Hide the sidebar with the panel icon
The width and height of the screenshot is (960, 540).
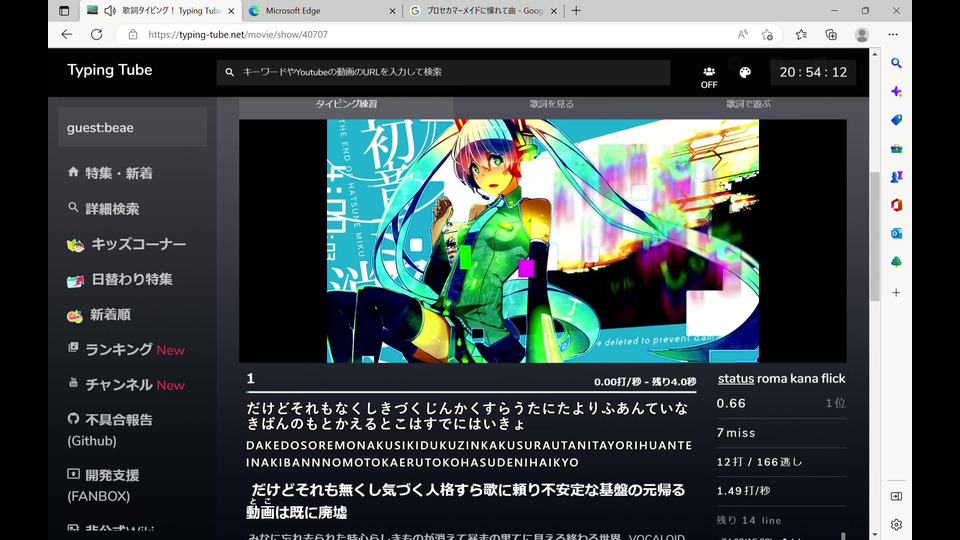coord(896,497)
